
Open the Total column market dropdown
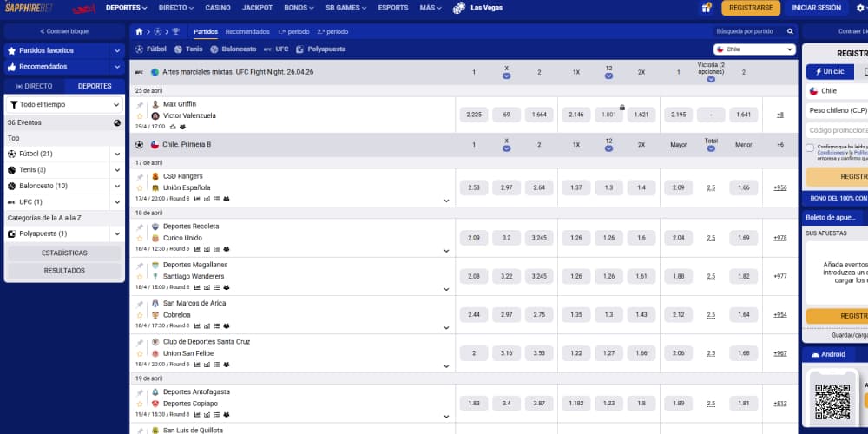tap(711, 148)
